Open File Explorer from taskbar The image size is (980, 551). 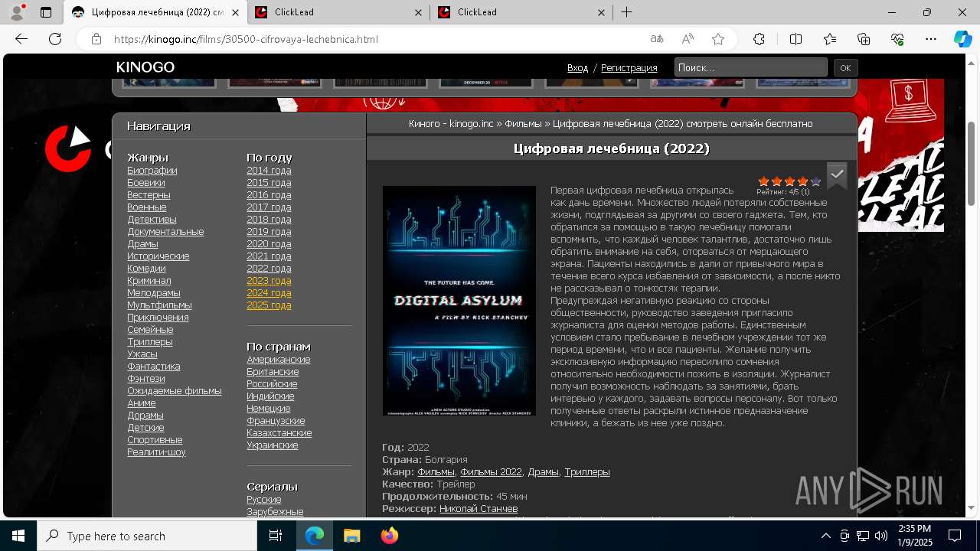point(351,536)
